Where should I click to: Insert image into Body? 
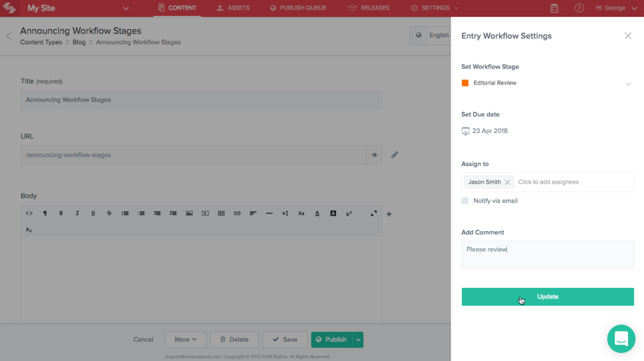point(189,213)
